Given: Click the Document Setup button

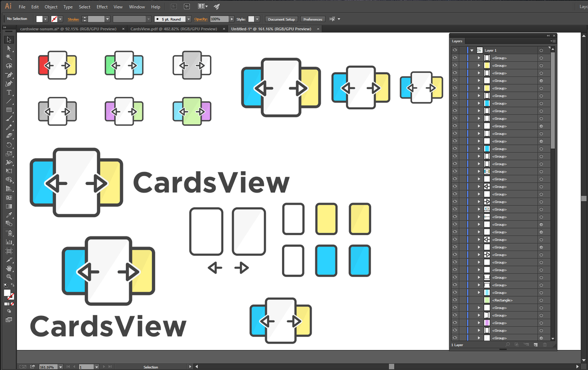Looking at the screenshot, I should click(x=282, y=19).
